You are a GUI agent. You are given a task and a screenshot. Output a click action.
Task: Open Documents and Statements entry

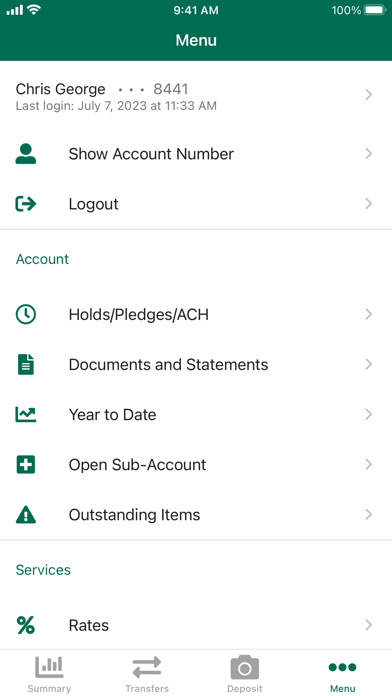(168, 364)
